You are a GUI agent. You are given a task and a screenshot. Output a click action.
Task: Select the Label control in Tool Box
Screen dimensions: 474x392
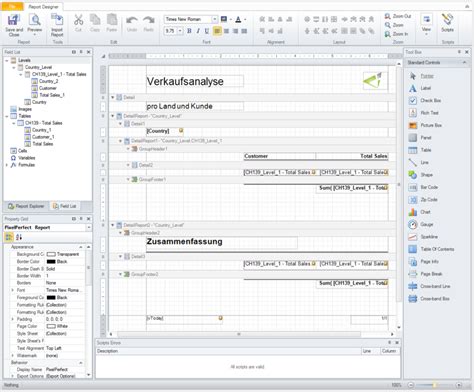426,88
